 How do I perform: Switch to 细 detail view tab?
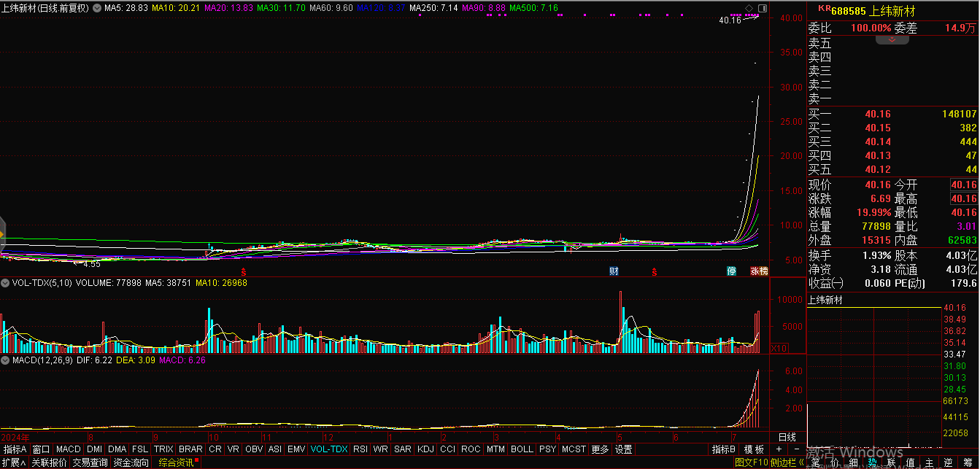(853, 462)
